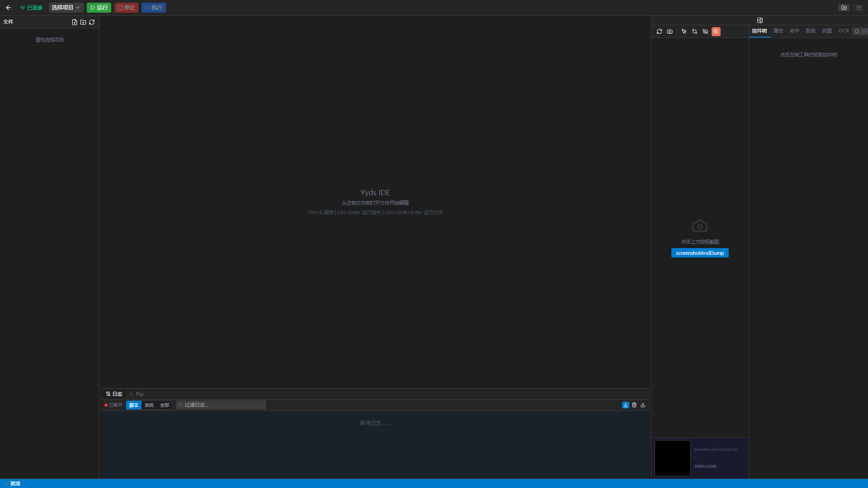
Task: Click the 已连接 connection status indicator
Action: coord(31,8)
